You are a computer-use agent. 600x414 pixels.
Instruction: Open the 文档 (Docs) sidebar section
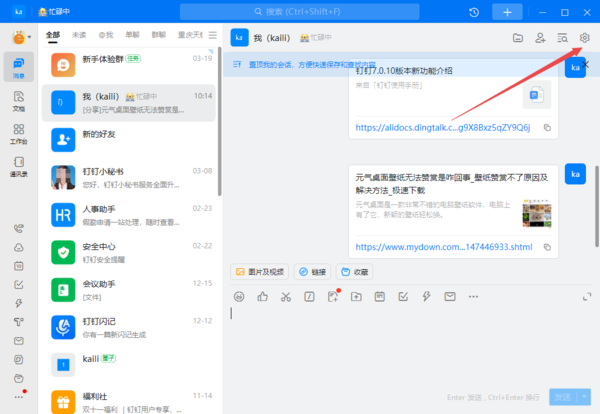point(19,100)
